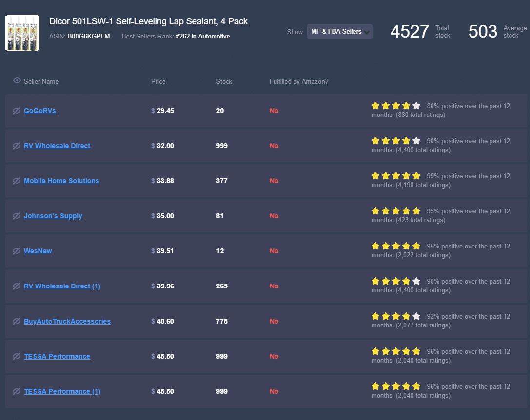
Task: Click stock value 775
Action: tap(222, 322)
